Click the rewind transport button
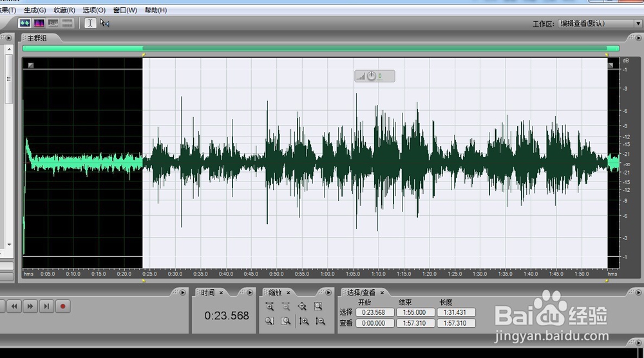 coord(14,306)
